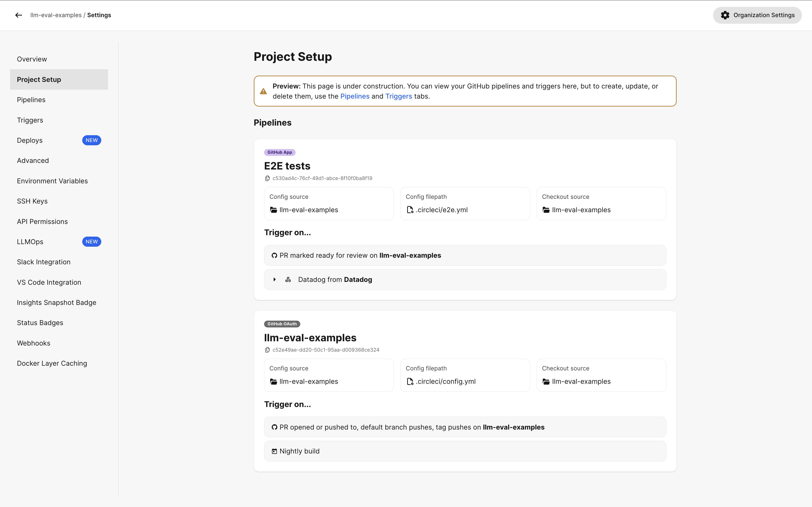Click the llm-eval-examples breadcrumb link
The image size is (812, 507).
pyautogui.click(x=56, y=15)
